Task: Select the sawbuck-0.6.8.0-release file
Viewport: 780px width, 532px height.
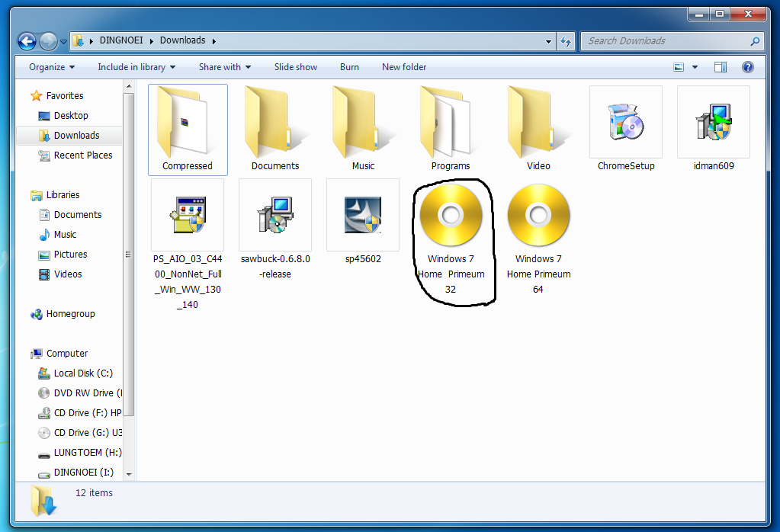Action: (275, 229)
